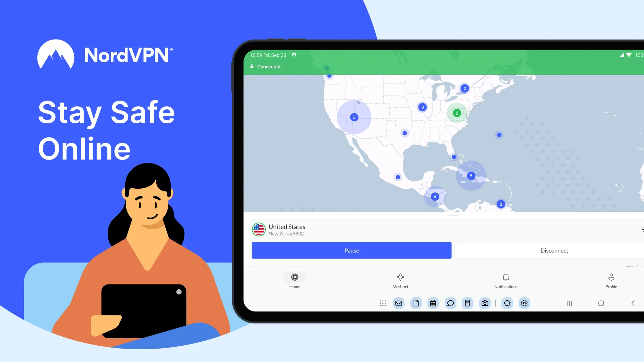Tap the lock/connected status icon
Image resolution: width=644 pixels, height=362 pixels.
(x=252, y=66)
